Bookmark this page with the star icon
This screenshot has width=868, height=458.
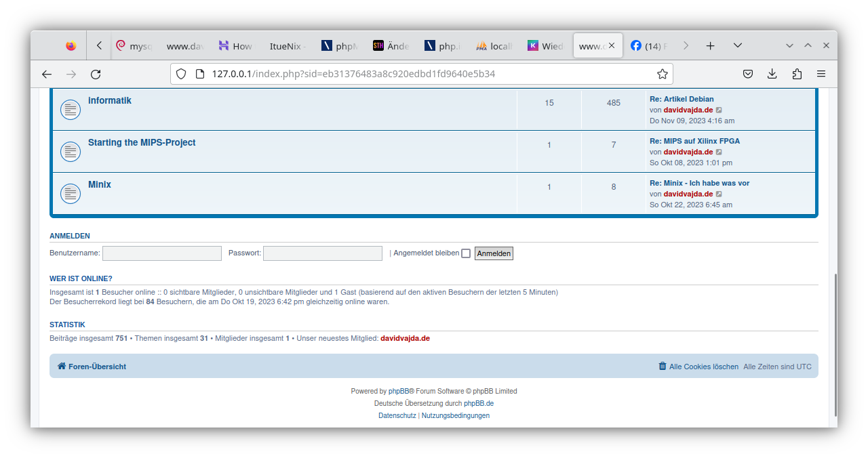tap(662, 74)
